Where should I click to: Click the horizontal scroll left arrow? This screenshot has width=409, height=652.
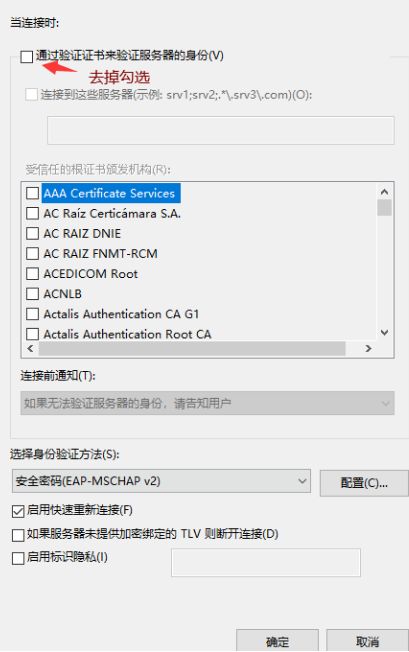coord(30,348)
